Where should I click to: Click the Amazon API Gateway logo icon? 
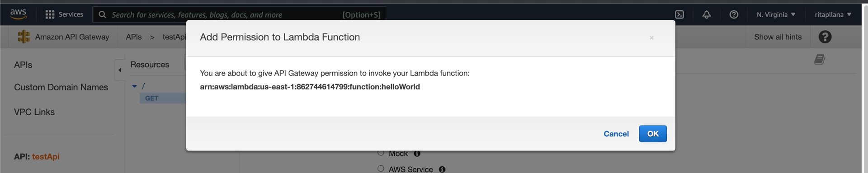pos(24,37)
